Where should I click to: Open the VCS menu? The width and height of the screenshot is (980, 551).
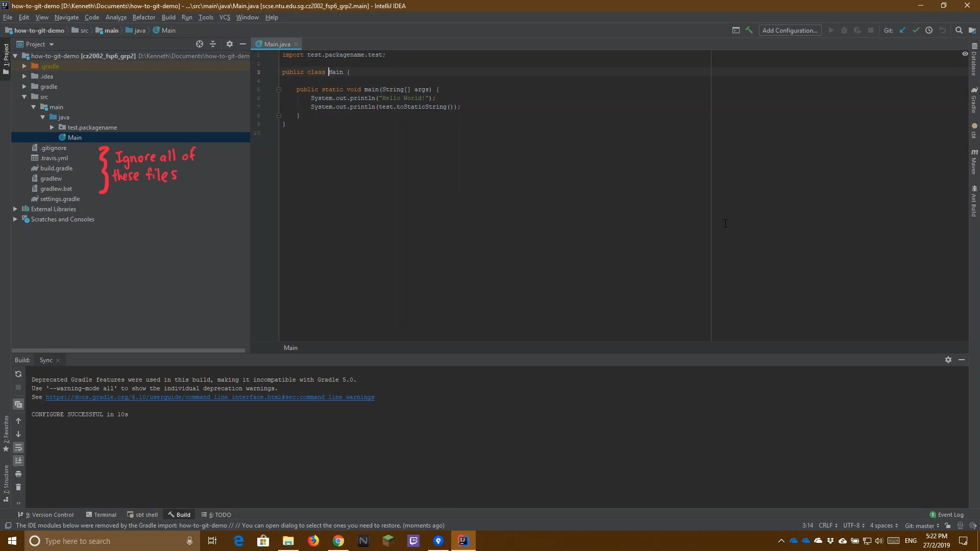click(225, 17)
